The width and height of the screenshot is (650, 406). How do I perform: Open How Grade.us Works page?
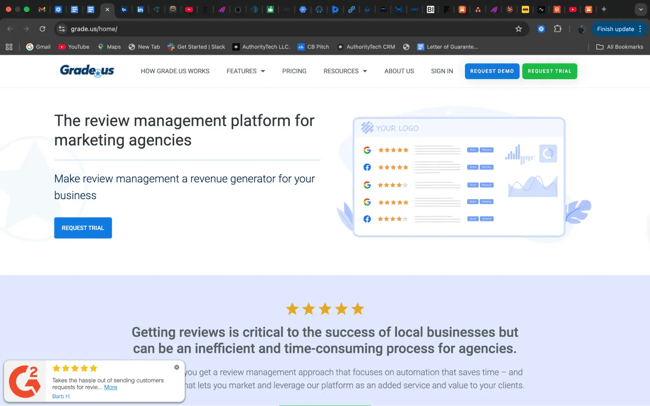click(x=175, y=71)
